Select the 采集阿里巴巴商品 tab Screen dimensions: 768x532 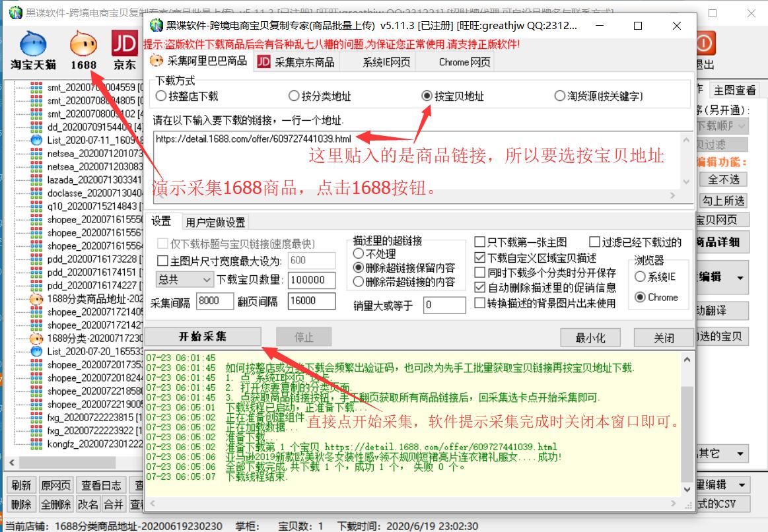click(x=199, y=61)
